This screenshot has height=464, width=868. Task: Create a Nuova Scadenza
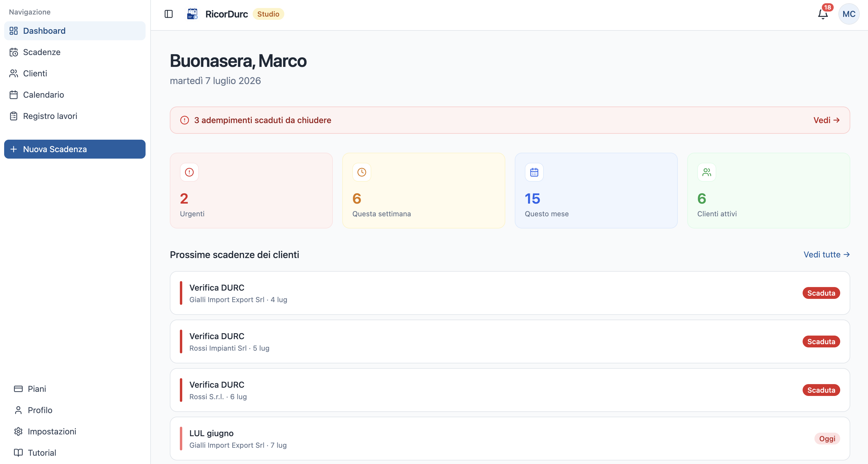(75, 149)
